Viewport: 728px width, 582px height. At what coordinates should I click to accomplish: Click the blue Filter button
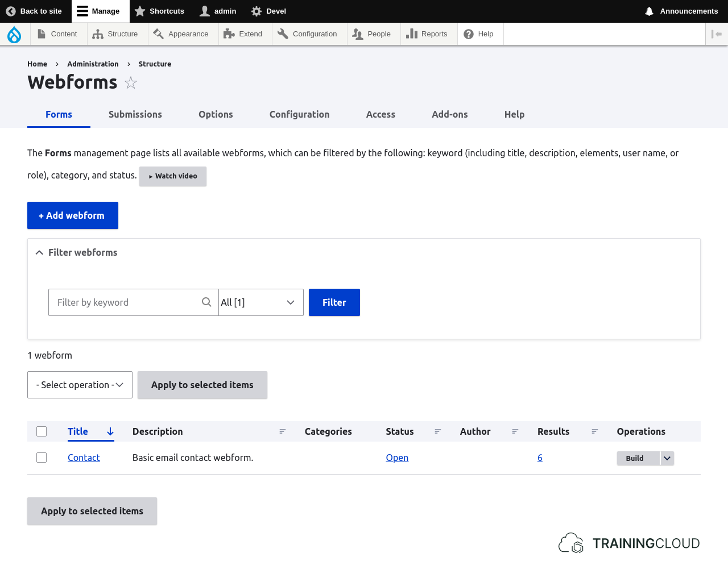tap(334, 302)
